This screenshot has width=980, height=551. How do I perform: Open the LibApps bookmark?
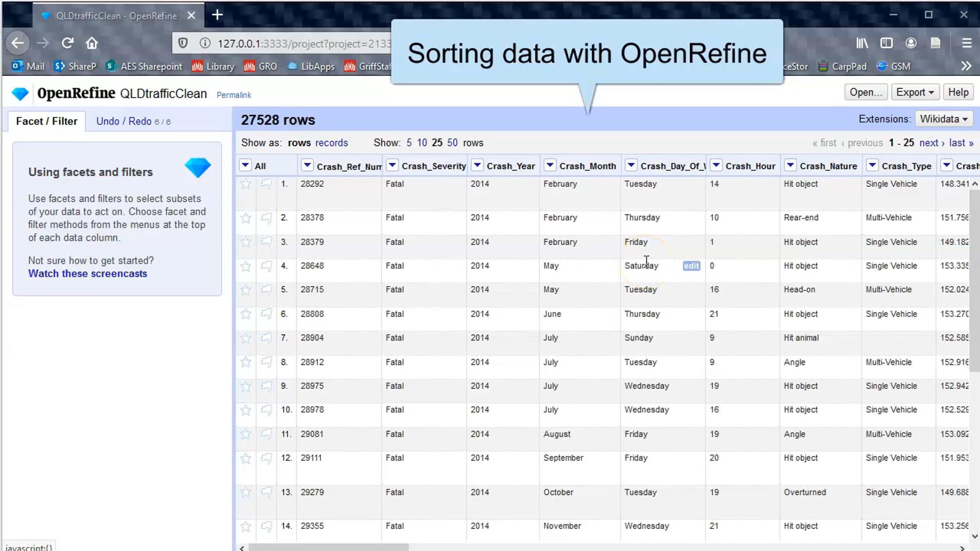tap(311, 66)
